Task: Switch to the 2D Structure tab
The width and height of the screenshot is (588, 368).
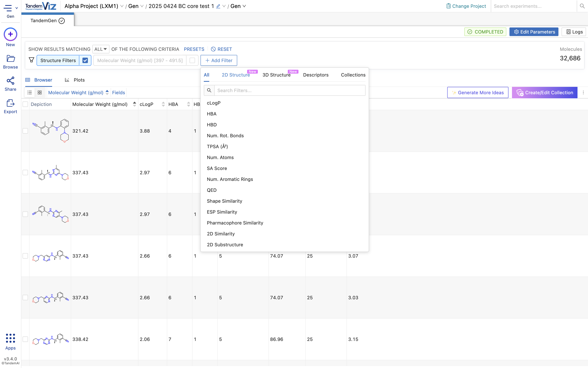Action: tap(236, 75)
